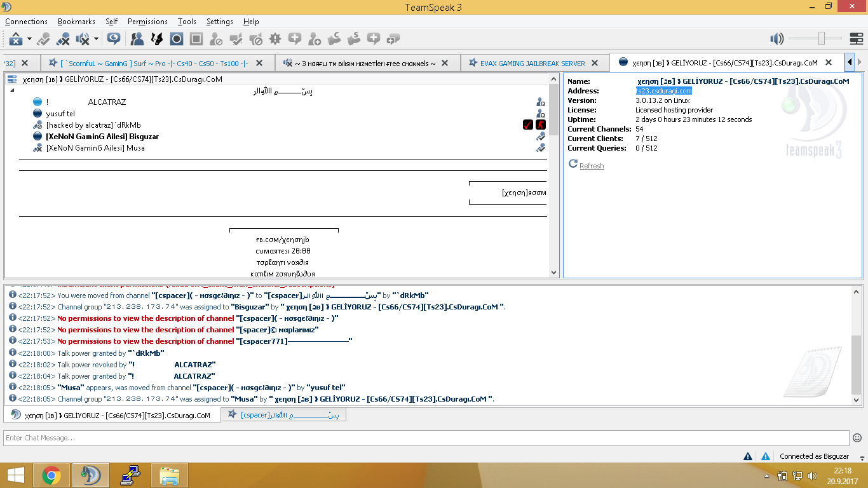
Task: Click the group badge icon on Musa's row
Action: tap(540, 147)
